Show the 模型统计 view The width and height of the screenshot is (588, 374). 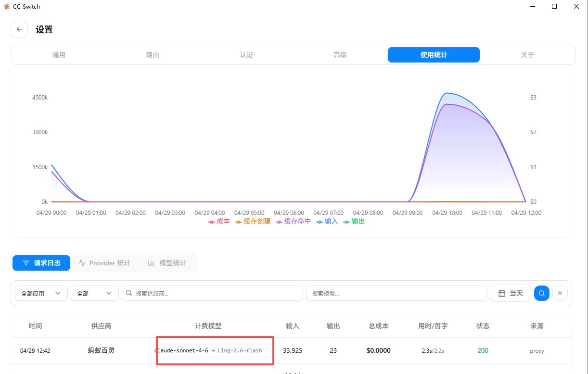(x=167, y=263)
